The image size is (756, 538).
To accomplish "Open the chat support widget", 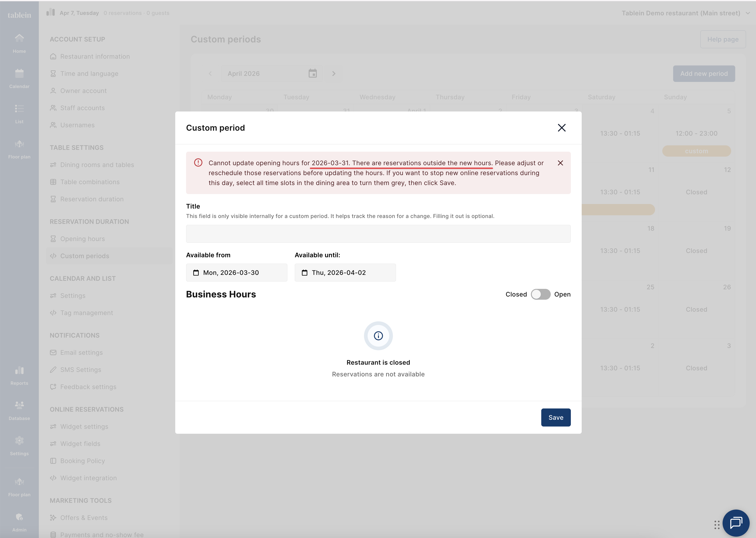I will coord(736,523).
